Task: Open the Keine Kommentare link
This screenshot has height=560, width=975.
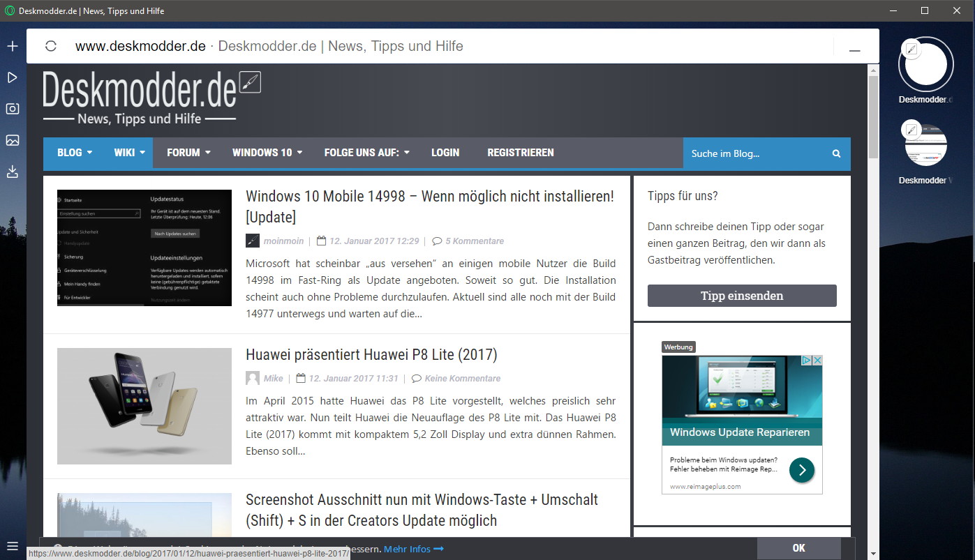Action: pos(463,379)
